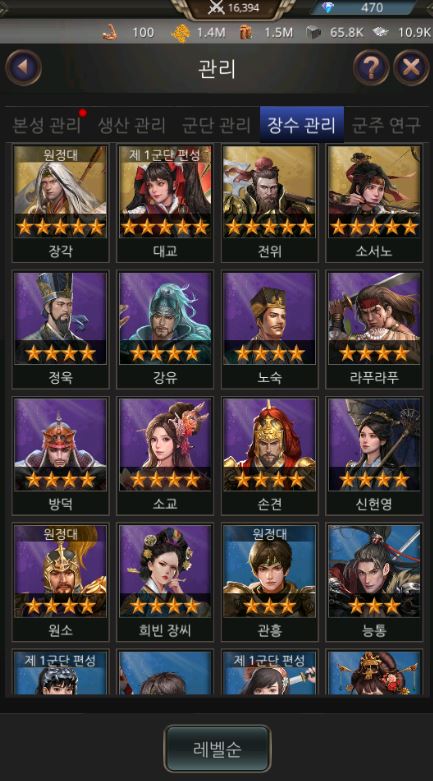Go back using the left arrow button
This screenshot has width=433, height=781.
pos(23,67)
